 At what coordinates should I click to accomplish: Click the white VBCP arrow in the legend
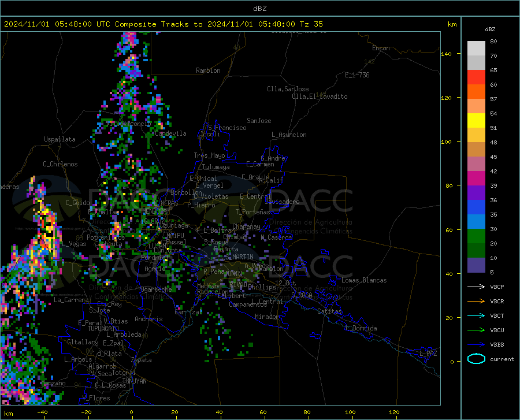[x=476, y=287]
